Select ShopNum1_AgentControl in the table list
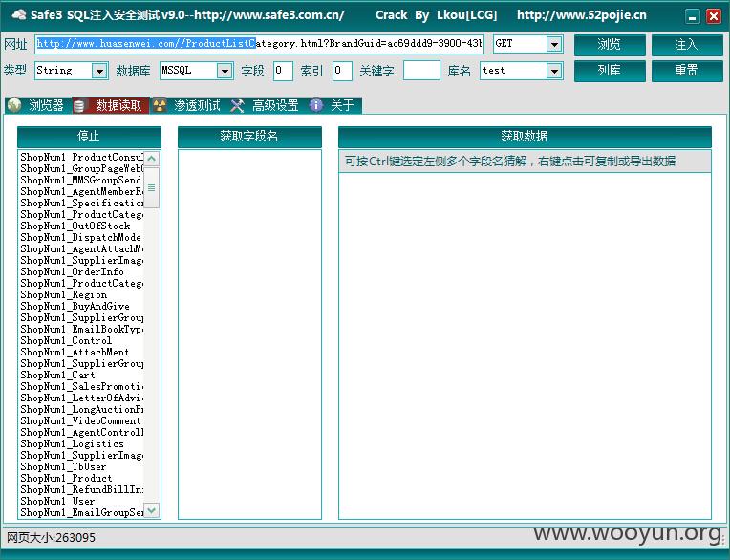Screen dimensions: 730x560 click(81, 433)
